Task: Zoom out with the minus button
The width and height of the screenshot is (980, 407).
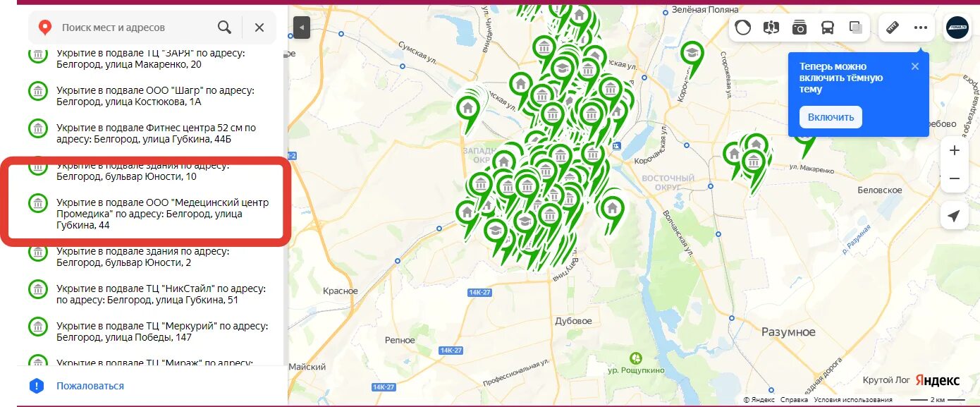Action: (955, 178)
